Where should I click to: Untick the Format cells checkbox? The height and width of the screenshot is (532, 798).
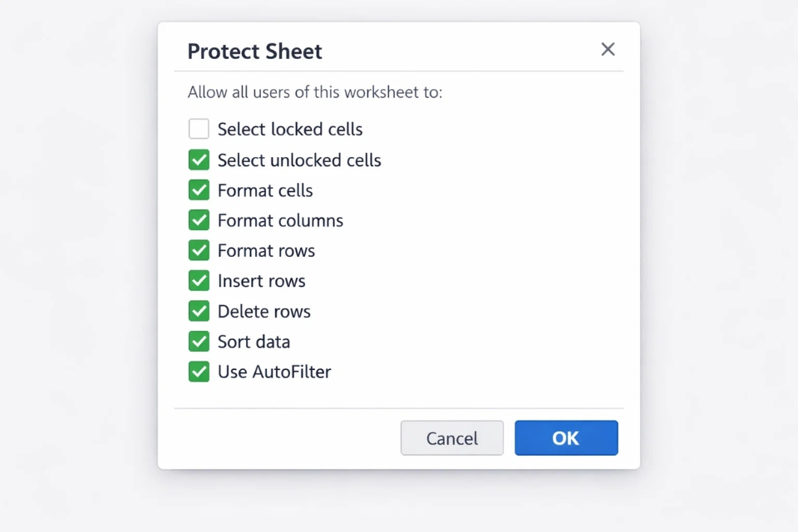point(199,190)
